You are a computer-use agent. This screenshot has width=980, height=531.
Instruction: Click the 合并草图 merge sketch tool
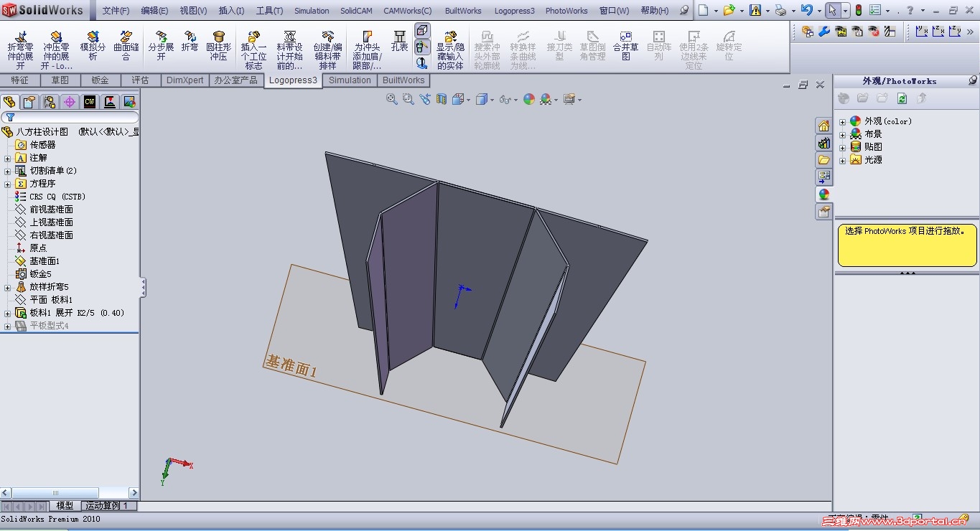pos(626,46)
